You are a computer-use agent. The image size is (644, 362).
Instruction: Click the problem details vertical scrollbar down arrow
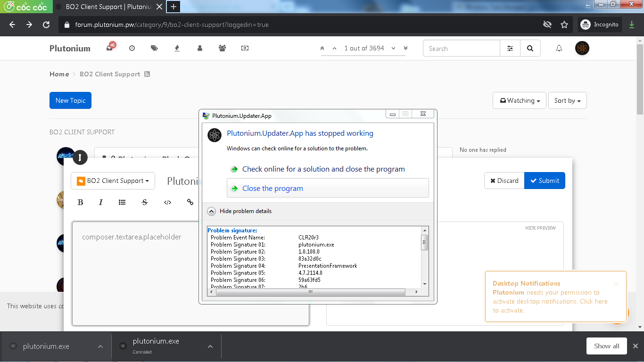[x=425, y=284]
